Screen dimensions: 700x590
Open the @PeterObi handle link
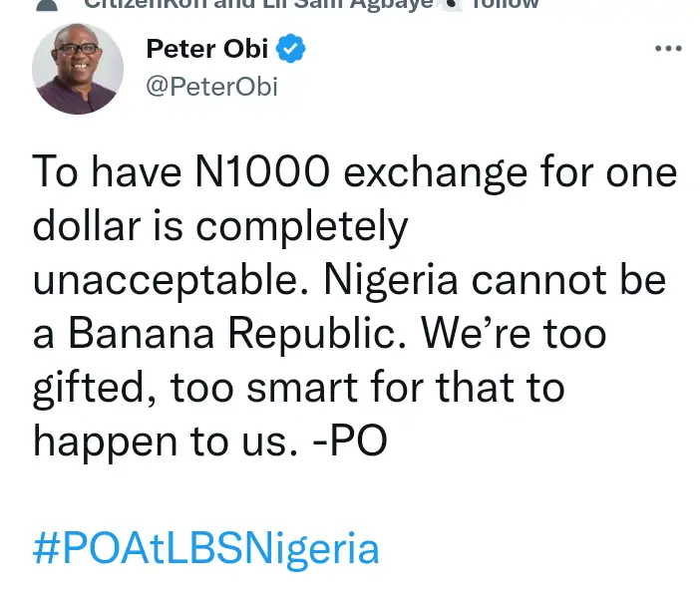[x=211, y=87]
